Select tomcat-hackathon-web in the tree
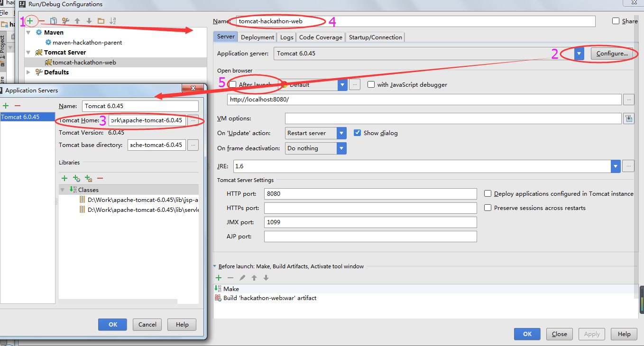Image resolution: width=644 pixels, height=346 pixels. click(84, 63)
